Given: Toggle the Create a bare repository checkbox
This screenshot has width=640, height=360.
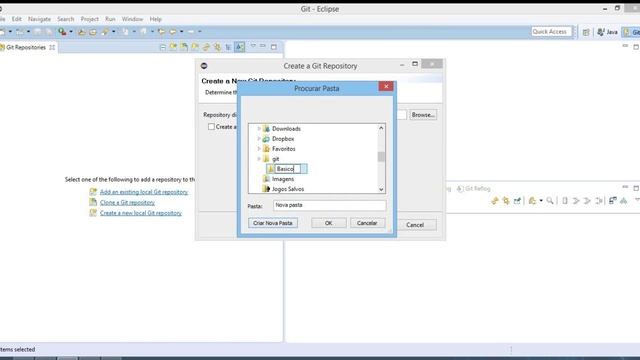Looking at the screenshot, I should (x=211, y=127).
